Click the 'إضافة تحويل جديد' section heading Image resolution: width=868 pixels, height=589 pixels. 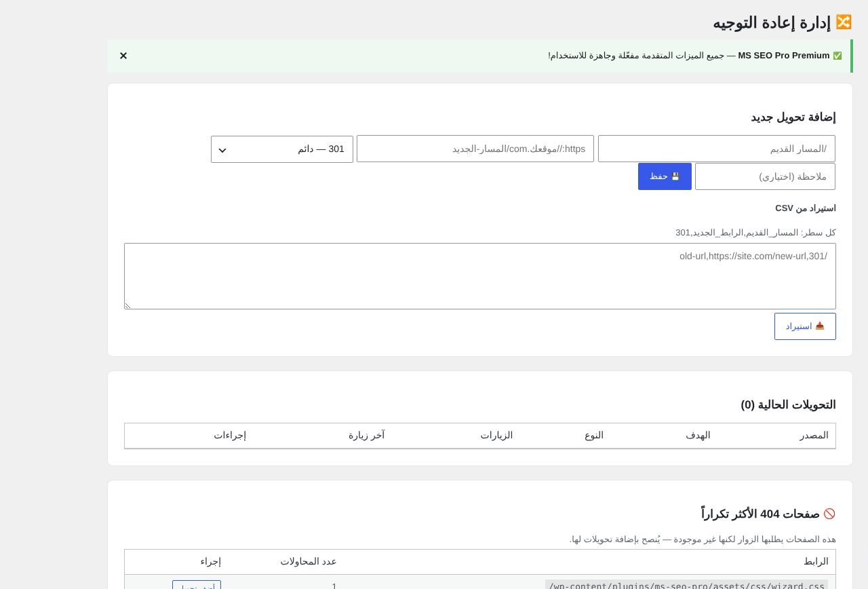(x=793, y=117)
